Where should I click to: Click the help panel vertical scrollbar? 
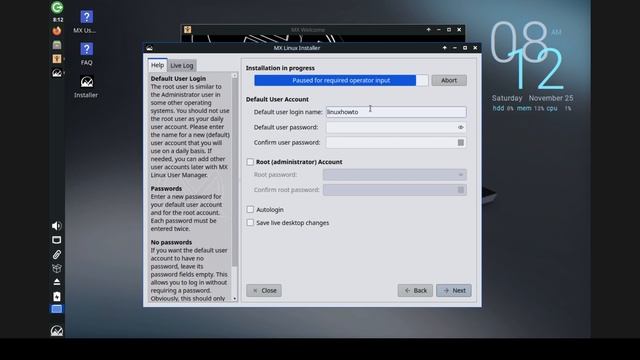click(x=235, y=171)
